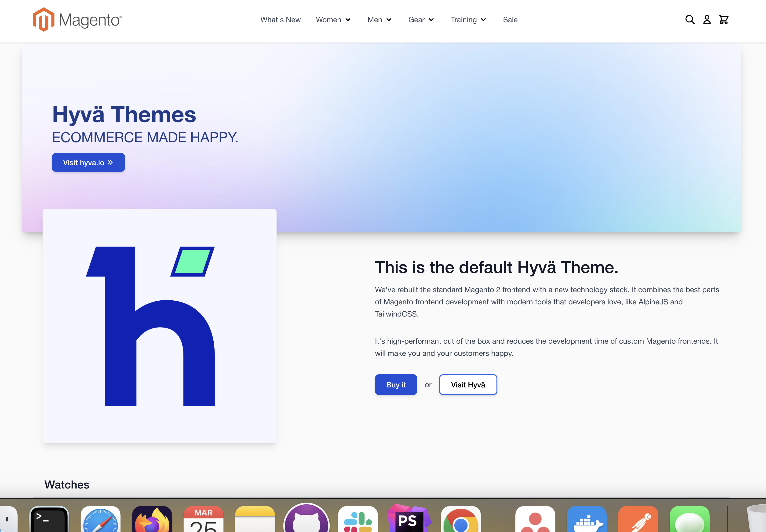Go to What's New
The image size is (766, 532).
point(280,20)
